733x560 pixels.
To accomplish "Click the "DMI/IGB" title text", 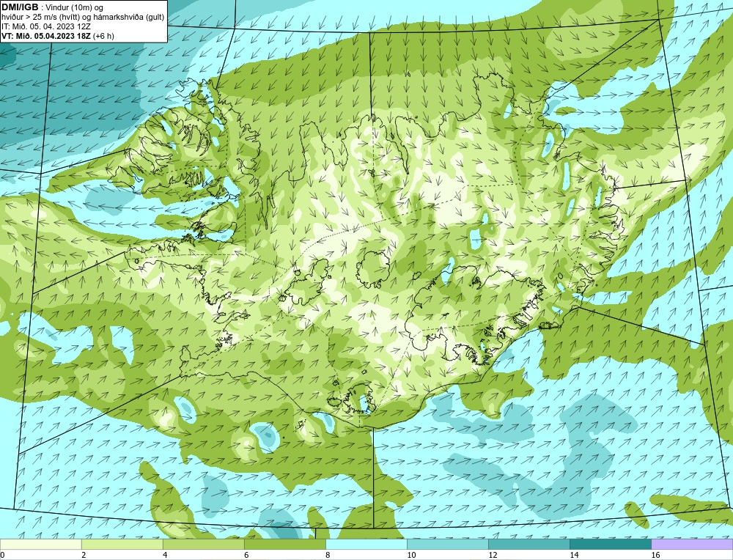I will coord(20,7).
